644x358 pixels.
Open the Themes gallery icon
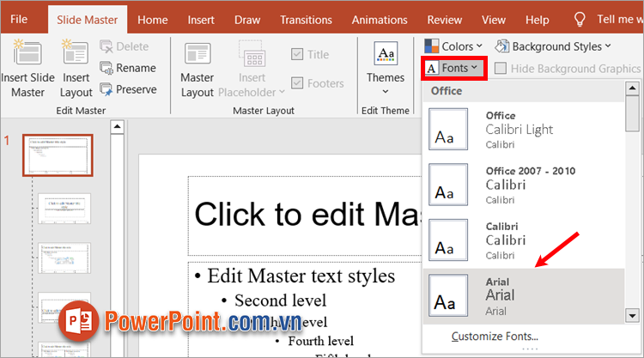point(386,53)
